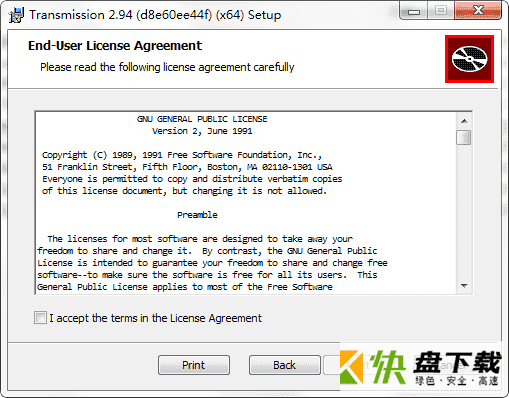
Task: Click the GNU GENERAL PUBLIC LICENSE title line
Action: pos(202,119)
